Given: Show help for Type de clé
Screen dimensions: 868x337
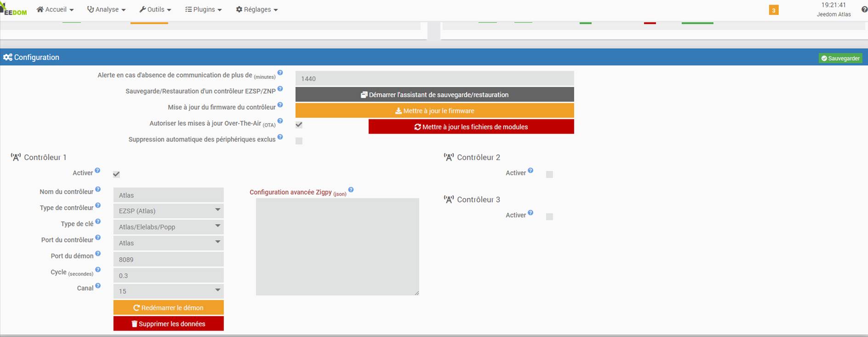Looking at the screenshot, I should (98, 221).
